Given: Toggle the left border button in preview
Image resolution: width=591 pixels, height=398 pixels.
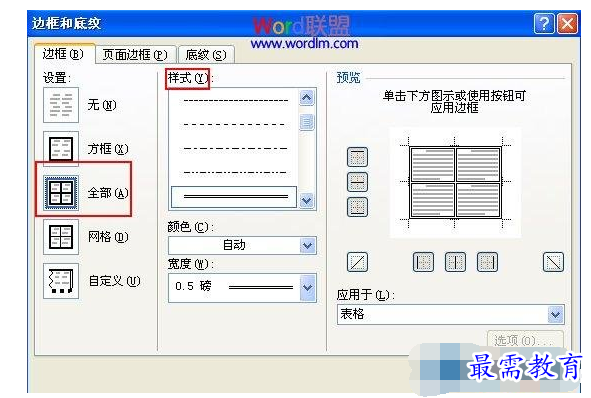Looking at the screenshot, I should pos(423,262).
